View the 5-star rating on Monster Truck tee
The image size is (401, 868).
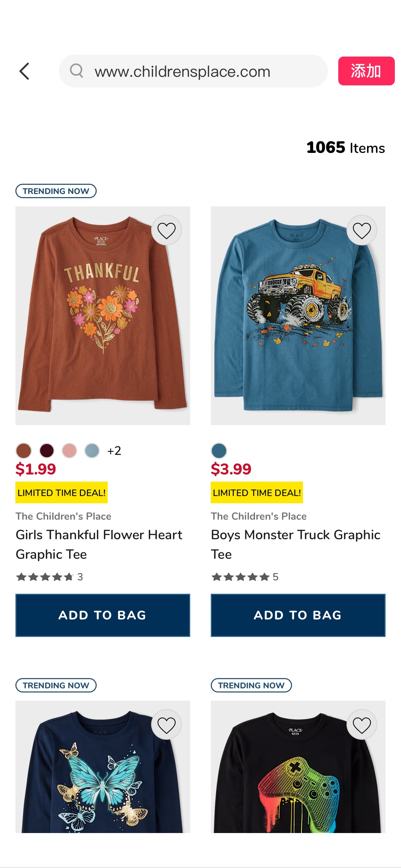(x=245, y=577)
